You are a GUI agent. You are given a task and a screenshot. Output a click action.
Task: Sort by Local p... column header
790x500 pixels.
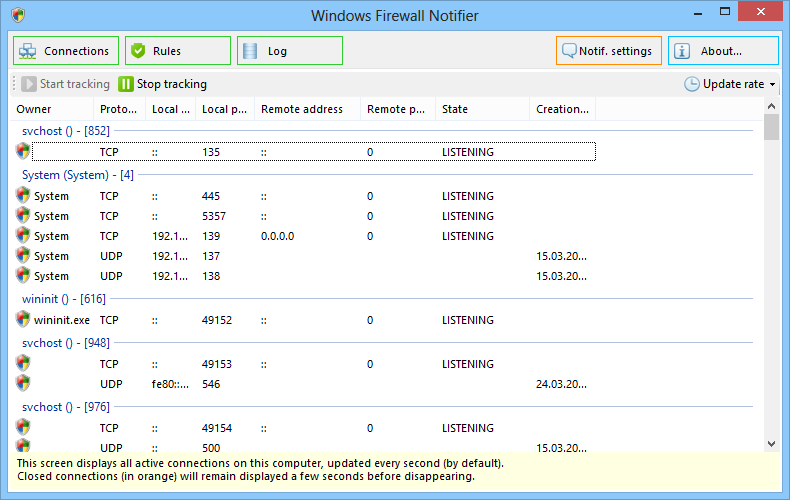pos(225,109)
